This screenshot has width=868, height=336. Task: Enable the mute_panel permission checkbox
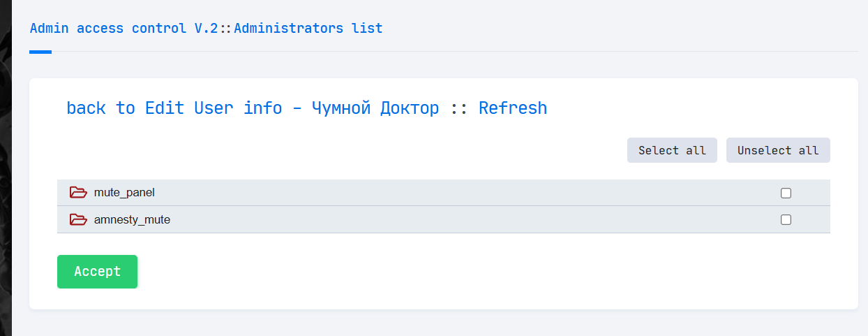786,193
